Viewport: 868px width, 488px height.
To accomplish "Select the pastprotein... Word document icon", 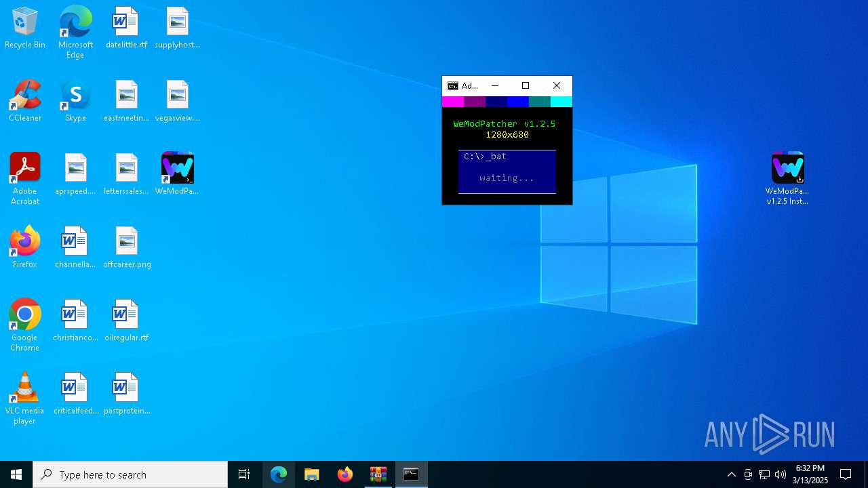I will pyautogui.click(x=127, y=394).
